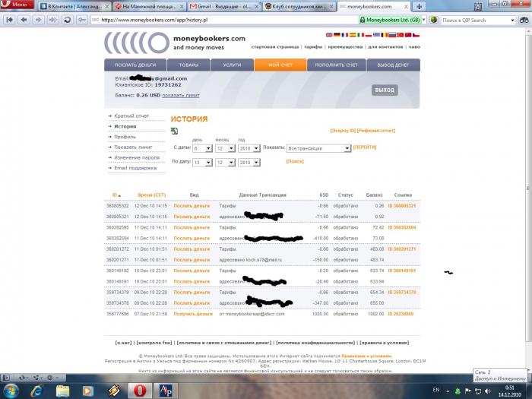The height and width of the screenshot is (399, 532).
Task: Switch to the Клуб сотрудников tab
Action: pyautogui.click(x=299, y=6)
